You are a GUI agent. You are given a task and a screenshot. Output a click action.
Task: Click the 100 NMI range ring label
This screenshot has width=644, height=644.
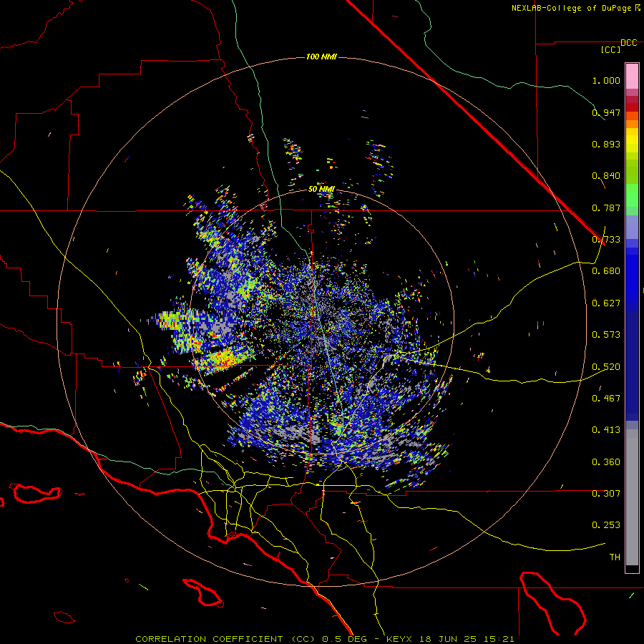(x=321, y=57)
